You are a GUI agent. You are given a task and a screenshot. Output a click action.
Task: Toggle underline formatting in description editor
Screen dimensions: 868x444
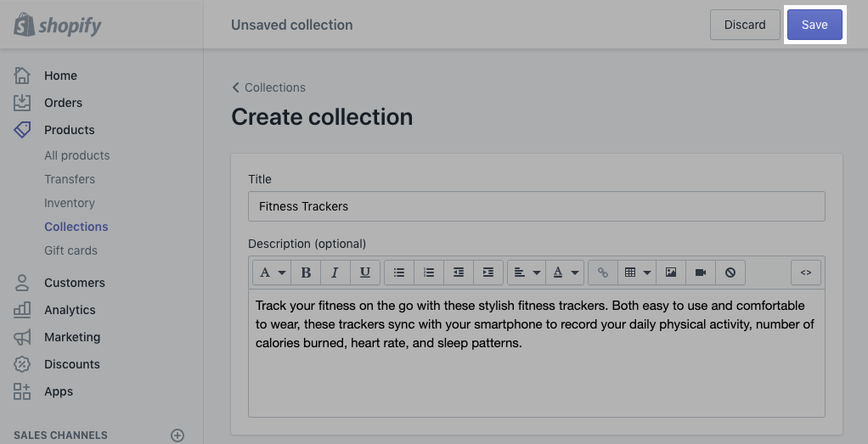click(365, 273)
